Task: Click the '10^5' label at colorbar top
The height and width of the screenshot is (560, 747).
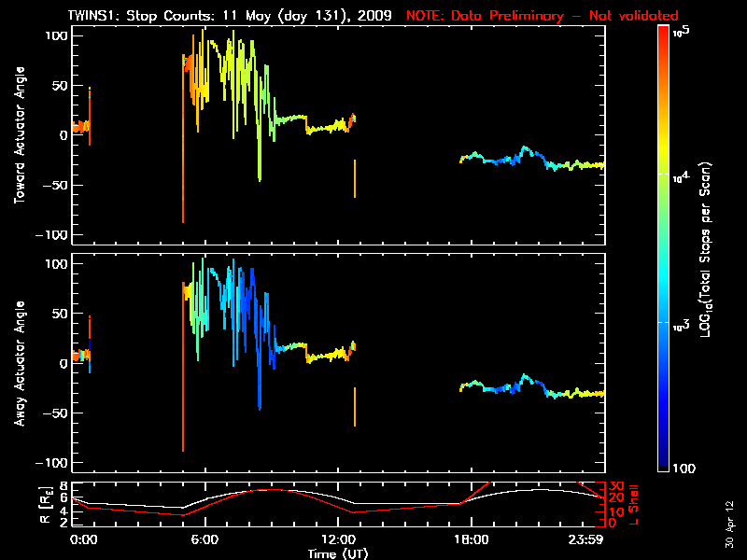Action: [682, 32]
